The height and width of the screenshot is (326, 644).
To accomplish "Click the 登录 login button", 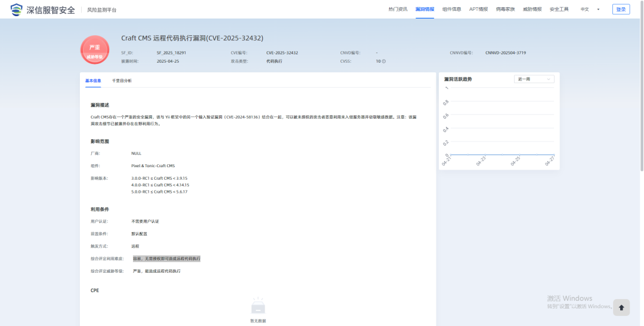I will coord(621,10).
